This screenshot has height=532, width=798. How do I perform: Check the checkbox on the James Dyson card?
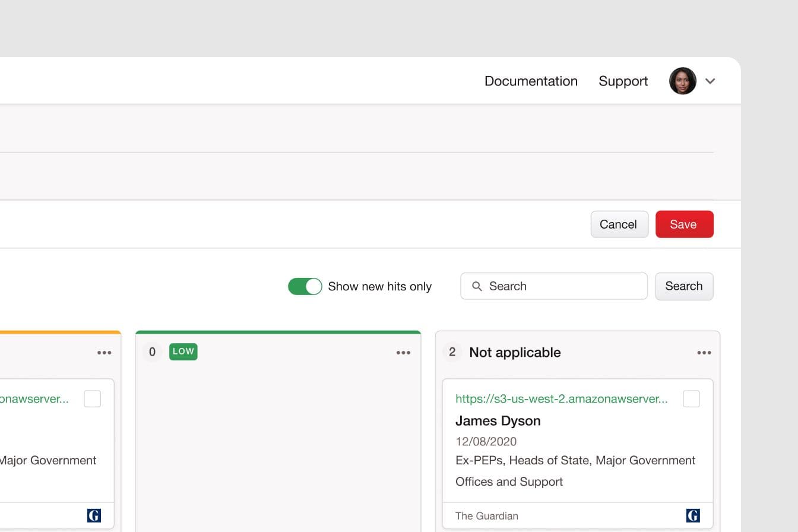click(x=691, y=399)
